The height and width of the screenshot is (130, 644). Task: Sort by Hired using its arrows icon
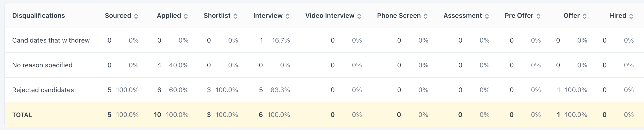point(631,16)
